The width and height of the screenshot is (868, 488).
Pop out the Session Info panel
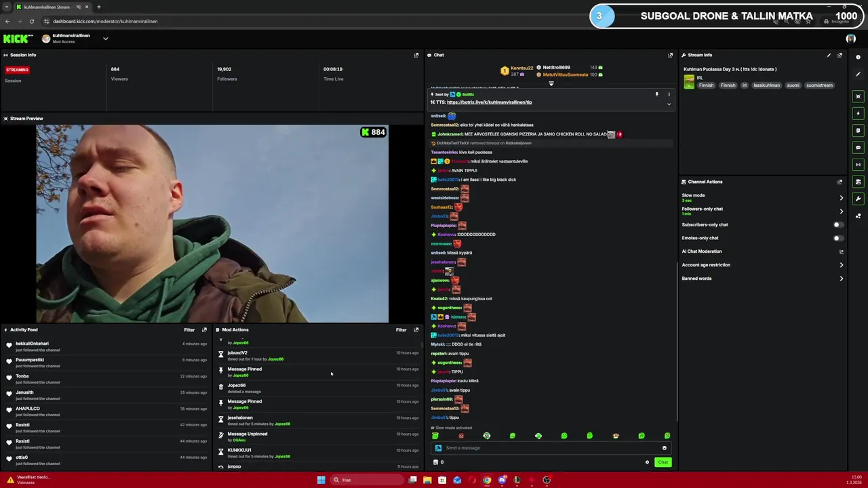tap(416, 55)
